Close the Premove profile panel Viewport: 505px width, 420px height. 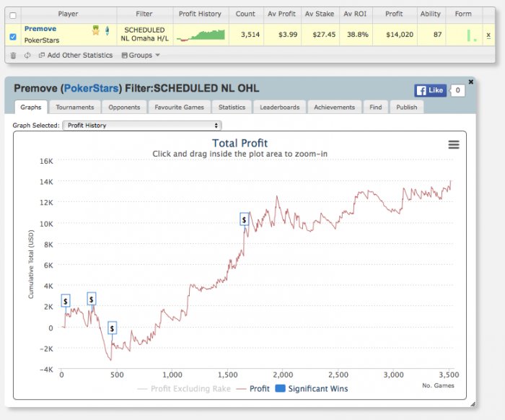pyautogui.click(x=471, y=82)
